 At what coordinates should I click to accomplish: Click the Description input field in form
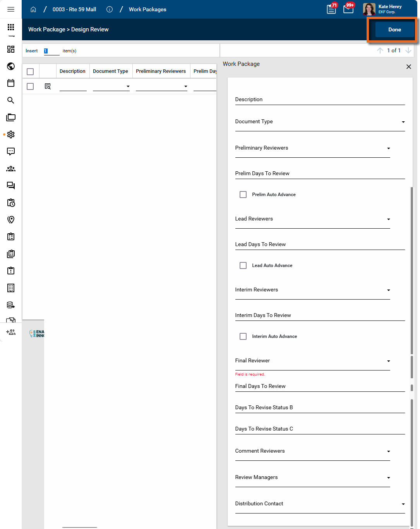pyautogui.click(x=319, y=100)
